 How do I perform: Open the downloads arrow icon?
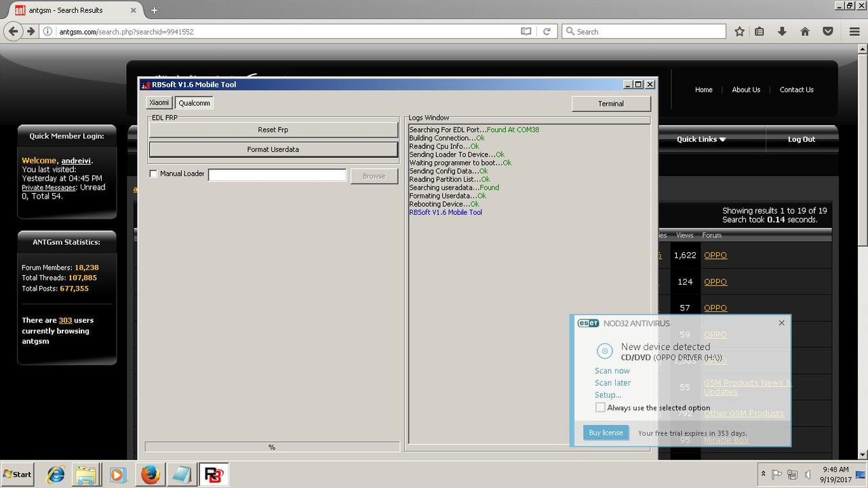point(782,31)
